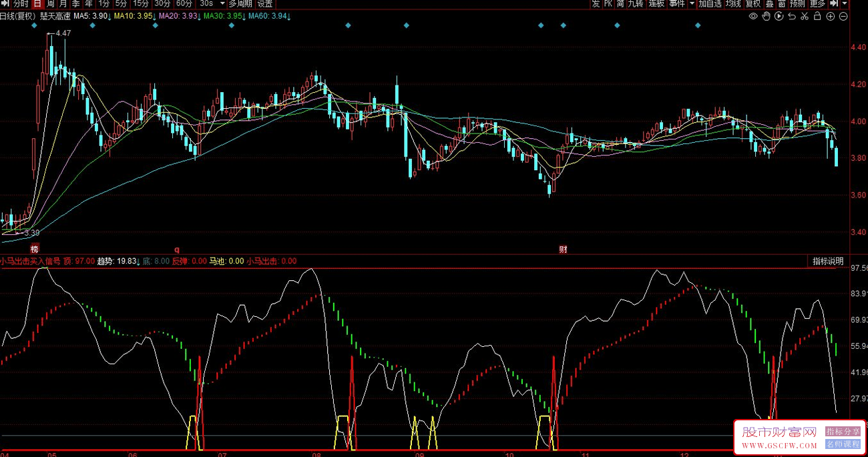The width and height of the screenshot is (868, 457).
Task: Click the MA60: 3.94 label
Action: [x=269, y=15]
